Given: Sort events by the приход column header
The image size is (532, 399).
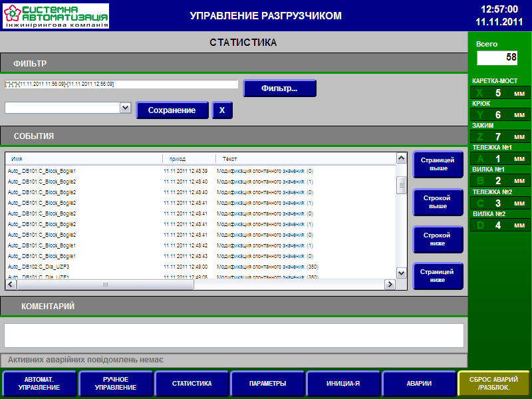Looking at the screenshot, I should (189, 159).
